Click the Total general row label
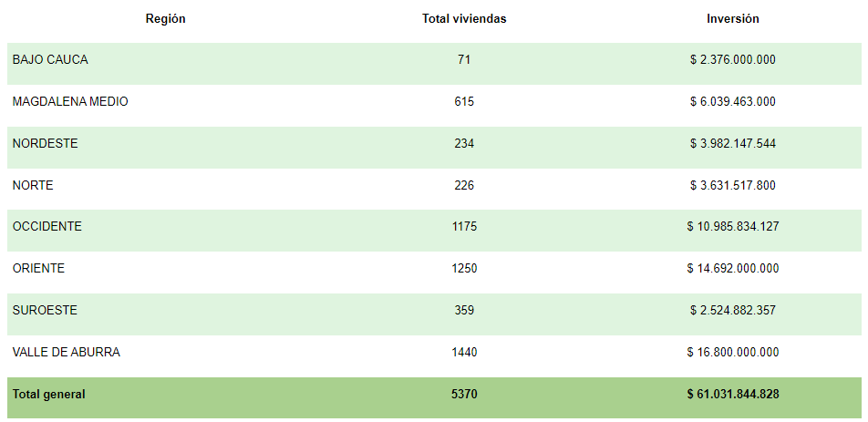Image resolution: width=868 pixels, height=422 pixels. pos(48,395)
